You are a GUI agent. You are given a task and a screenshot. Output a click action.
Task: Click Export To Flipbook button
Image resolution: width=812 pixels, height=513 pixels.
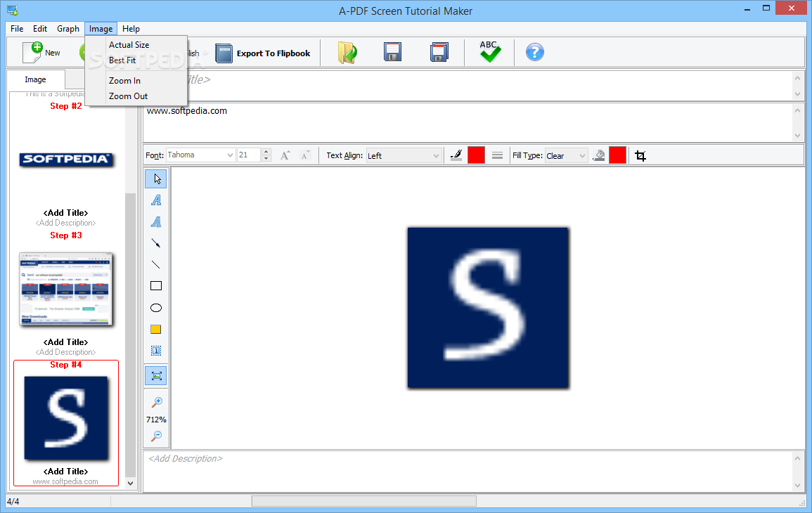click(262, 53)
